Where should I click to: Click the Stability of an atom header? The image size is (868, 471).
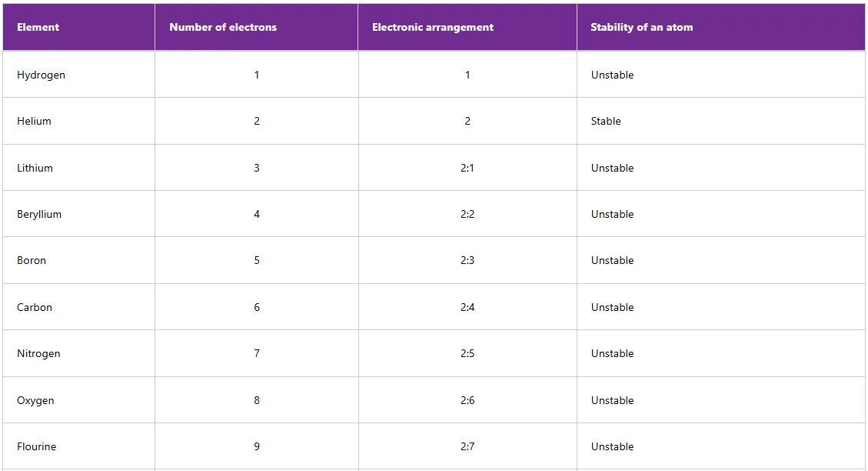[642, 27]
